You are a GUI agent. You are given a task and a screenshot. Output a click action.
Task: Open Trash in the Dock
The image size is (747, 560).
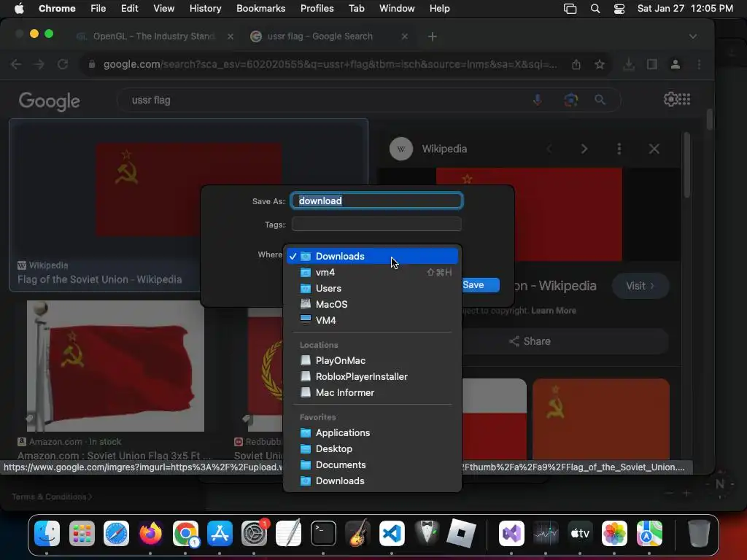pos(698,533)
